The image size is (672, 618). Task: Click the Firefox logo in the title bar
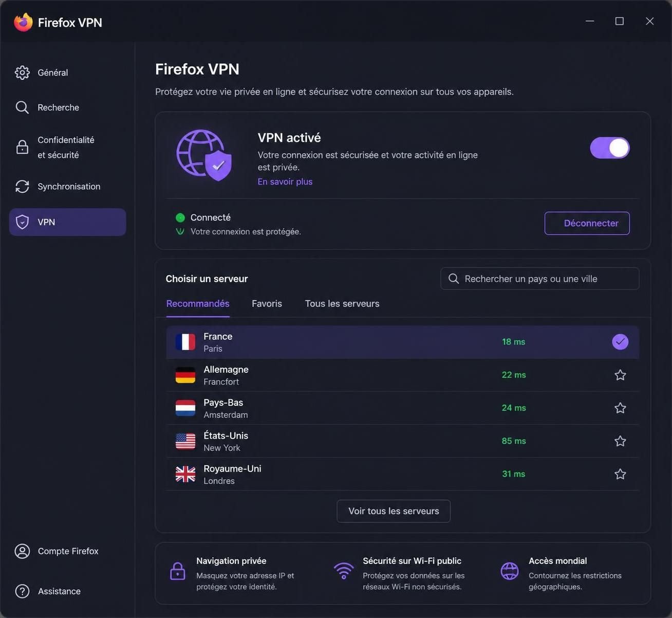[x=23, y=22]
